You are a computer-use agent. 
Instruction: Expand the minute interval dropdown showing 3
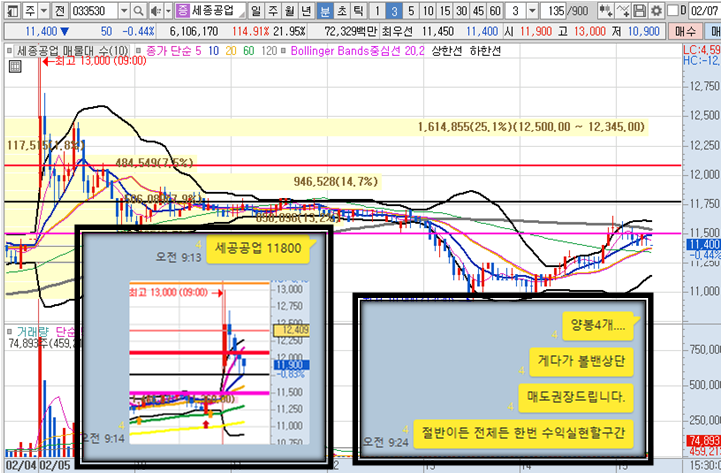[532, 10]
